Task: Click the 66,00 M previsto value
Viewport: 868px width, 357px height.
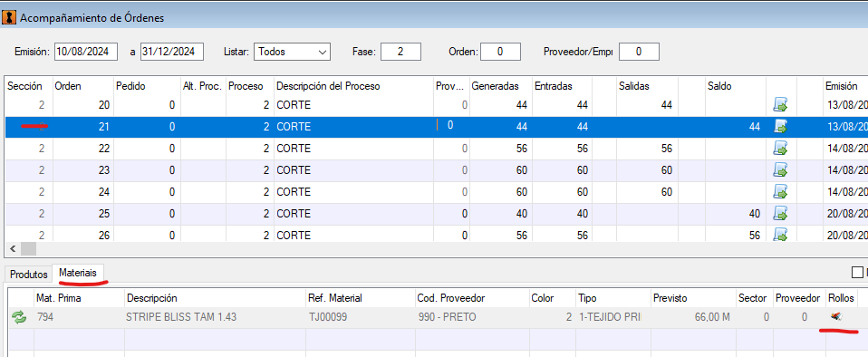Action: click(712, 317)
